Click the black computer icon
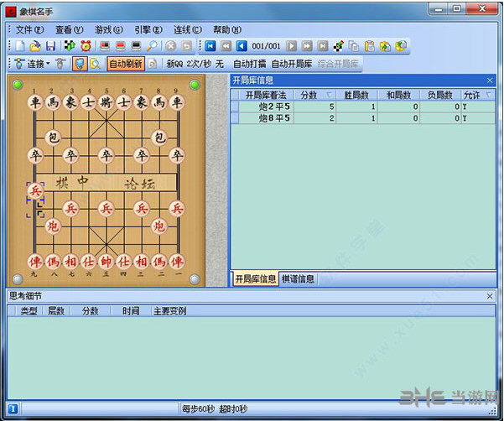 point(137,46)
